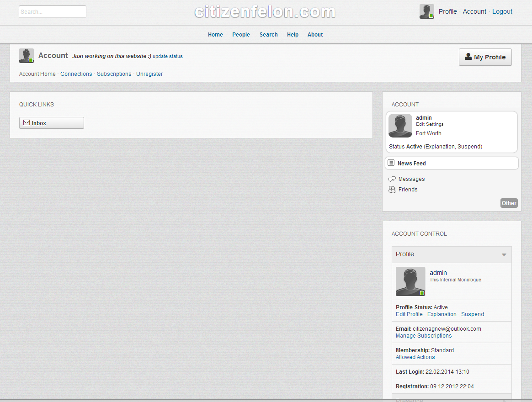Open the Manage Subscriptions link

coord(423,335)
